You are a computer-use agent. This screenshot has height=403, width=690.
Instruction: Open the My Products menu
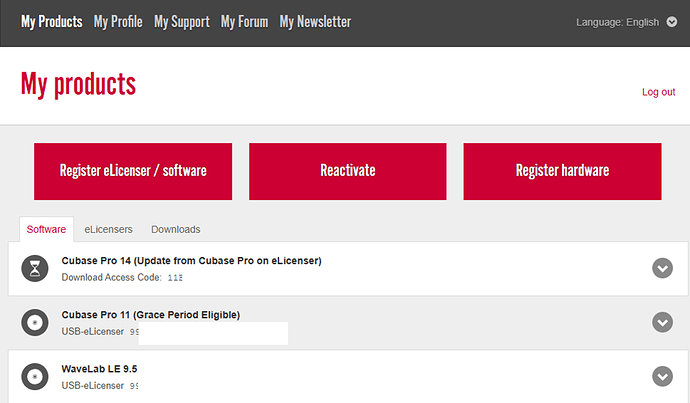pyautogui.click(x=51, y=21)
